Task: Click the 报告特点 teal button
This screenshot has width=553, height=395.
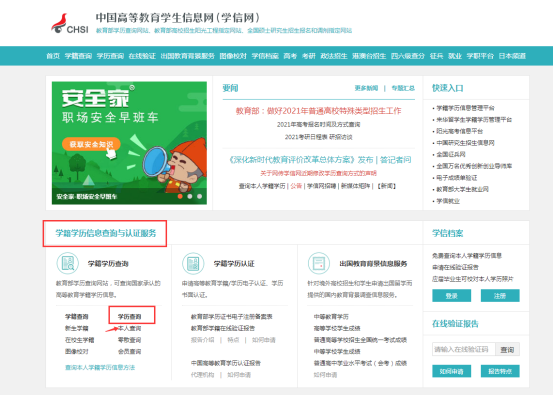Action: tap(500, 371)
